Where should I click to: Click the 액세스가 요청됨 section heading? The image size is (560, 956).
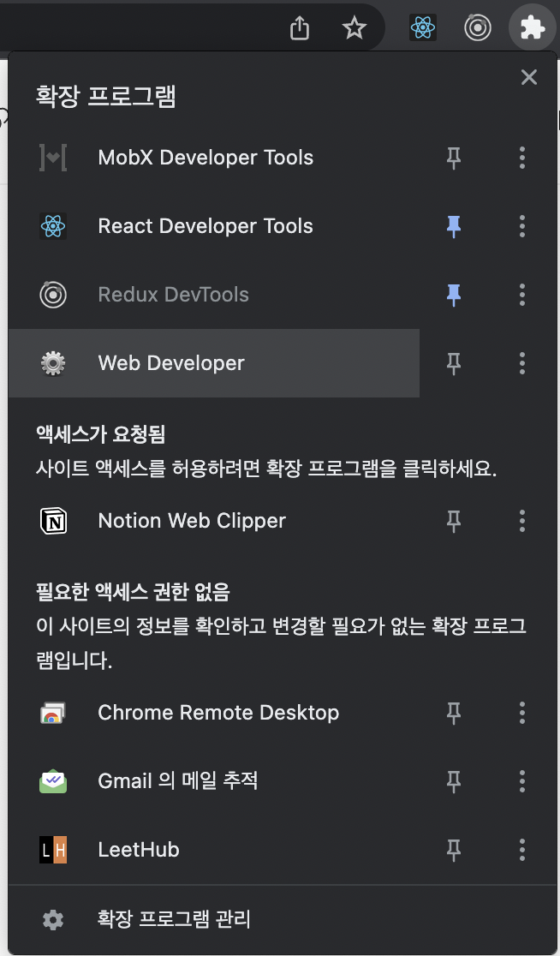coord(100,434)
